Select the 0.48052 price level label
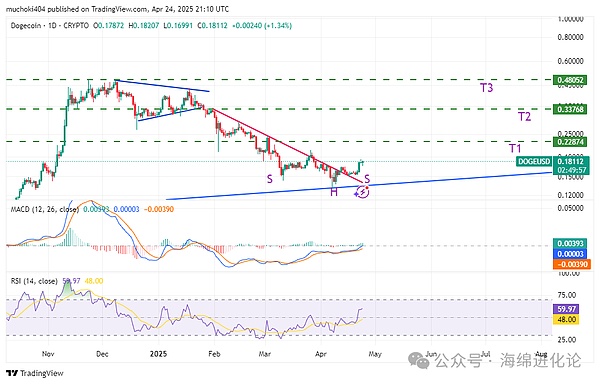Viewport: 600px width, 384px height. point(570,80)
